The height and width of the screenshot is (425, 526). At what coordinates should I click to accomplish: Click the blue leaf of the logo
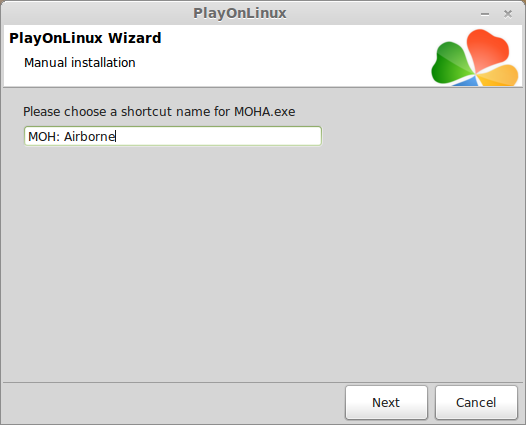[467, 81]
